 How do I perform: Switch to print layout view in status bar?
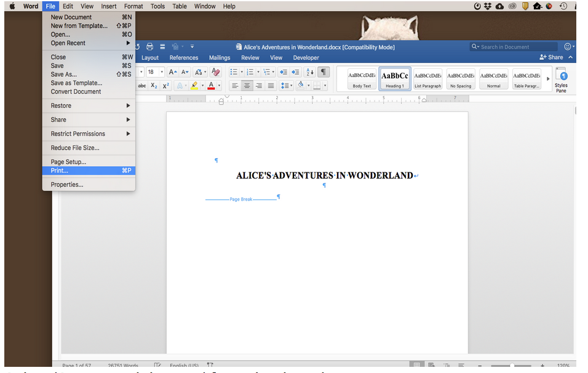[416, 365]
